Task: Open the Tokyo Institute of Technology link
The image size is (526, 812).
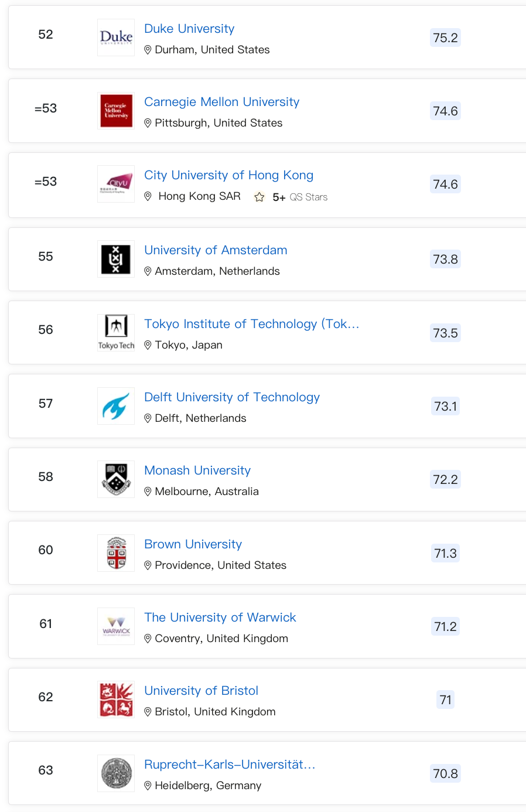Action: click(x=252, y=324)
